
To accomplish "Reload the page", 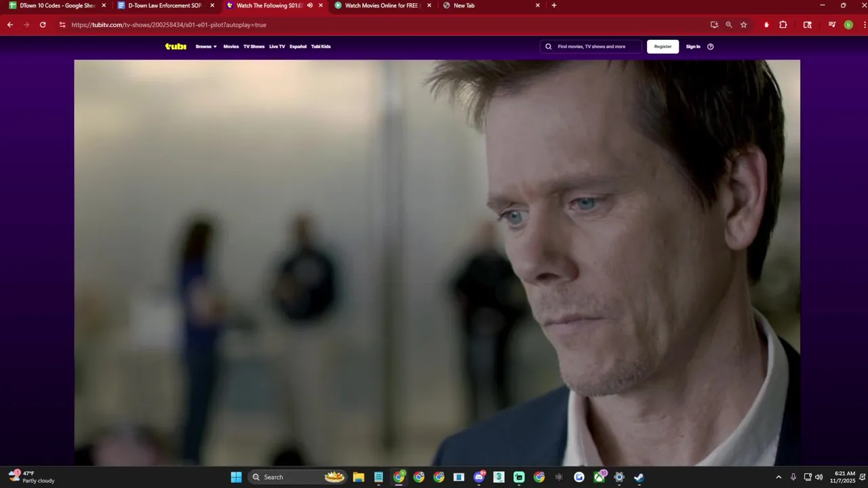I will click(x=43, y=24).
